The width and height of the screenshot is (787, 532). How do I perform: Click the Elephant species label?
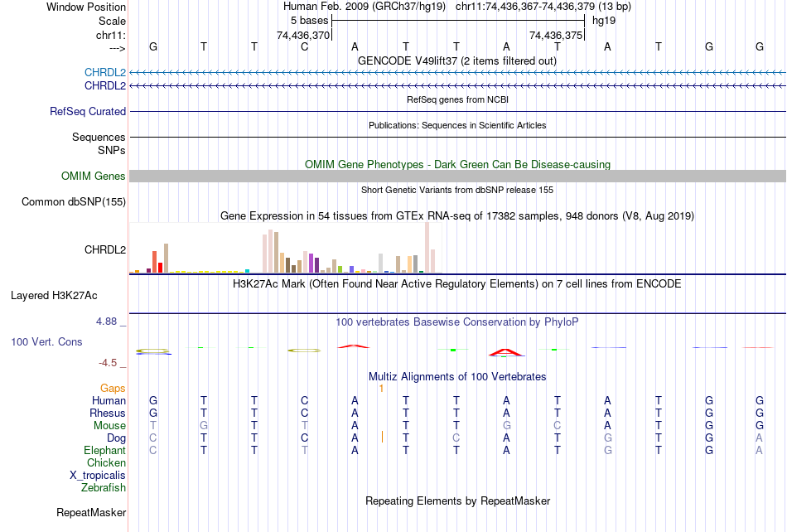(x=104, y=450)
